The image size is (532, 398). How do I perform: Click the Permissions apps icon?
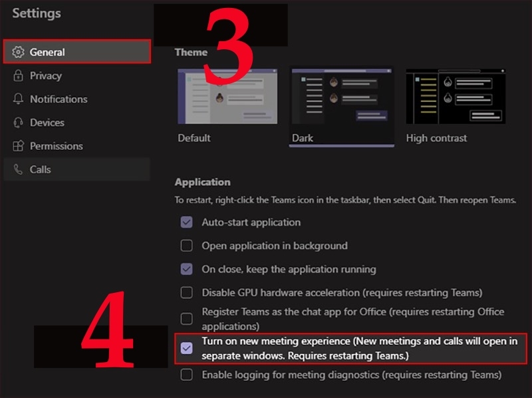(19, 146)
